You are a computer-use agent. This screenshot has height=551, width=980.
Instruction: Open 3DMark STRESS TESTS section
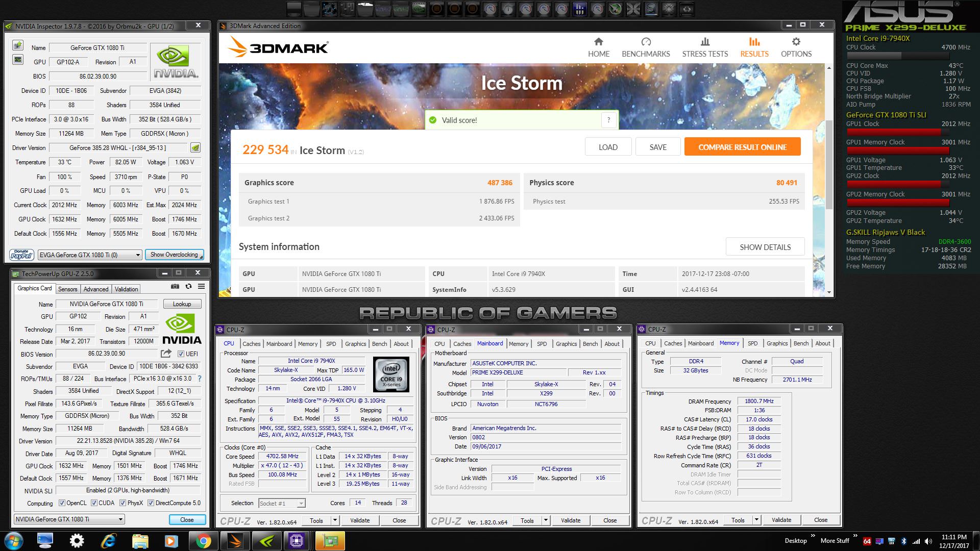(x=705, y=47)
